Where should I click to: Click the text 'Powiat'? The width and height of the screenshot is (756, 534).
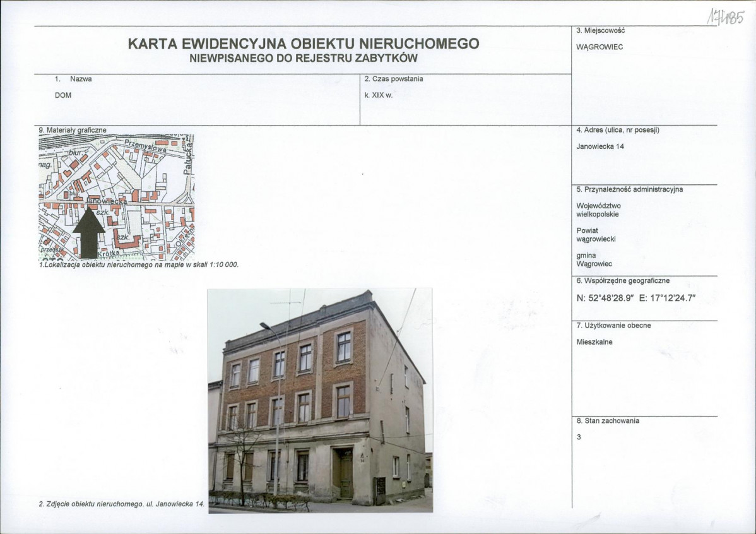(586, 230)
